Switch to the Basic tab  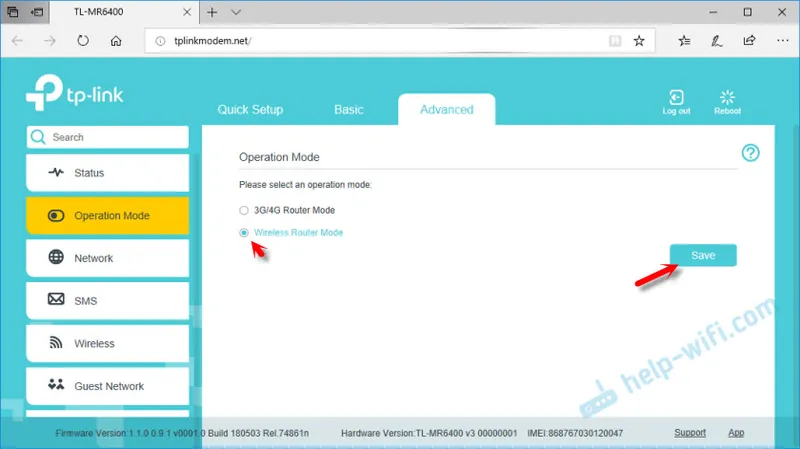pos(348,110)
